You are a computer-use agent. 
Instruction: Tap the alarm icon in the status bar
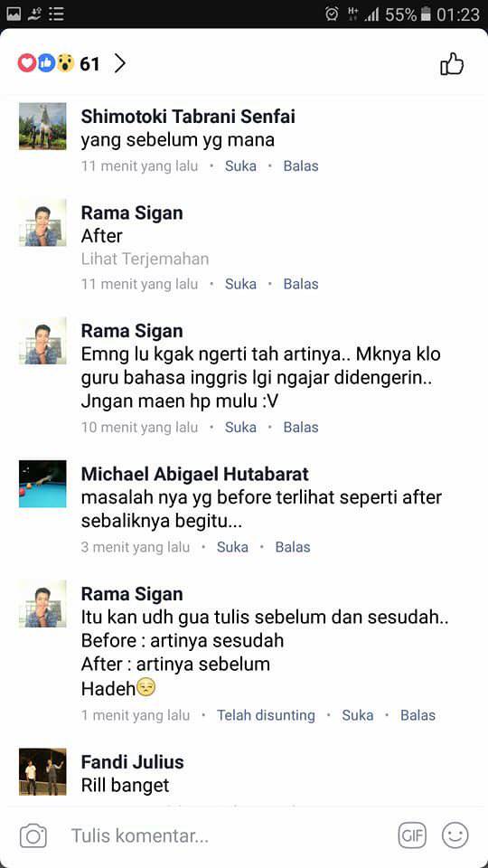332,14
